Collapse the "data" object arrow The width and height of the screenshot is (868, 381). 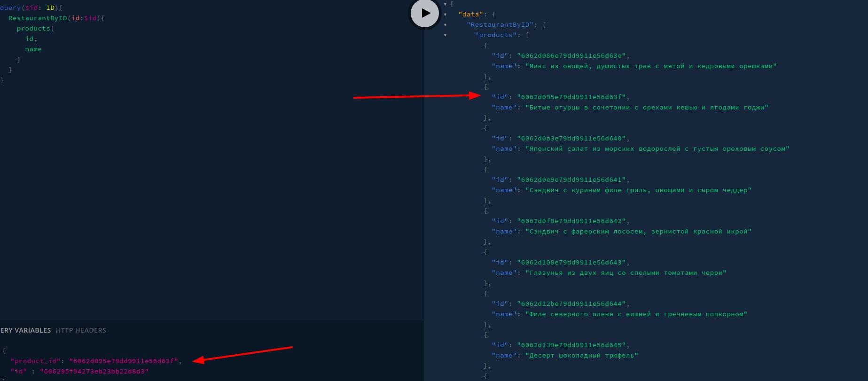tap(445, 15)
